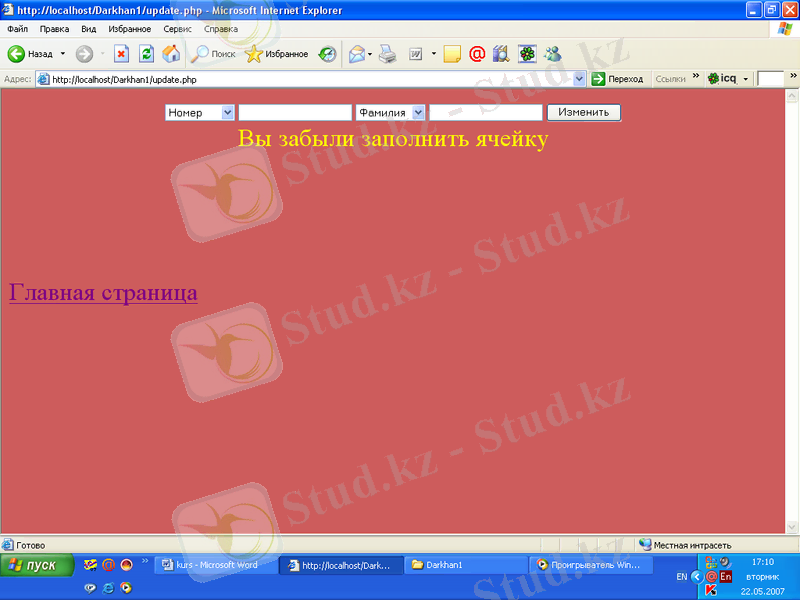Image resolution: width=800 pixels, height=600 pixels.
Task: Click the red En tray icon
Action: pos(726,577)
